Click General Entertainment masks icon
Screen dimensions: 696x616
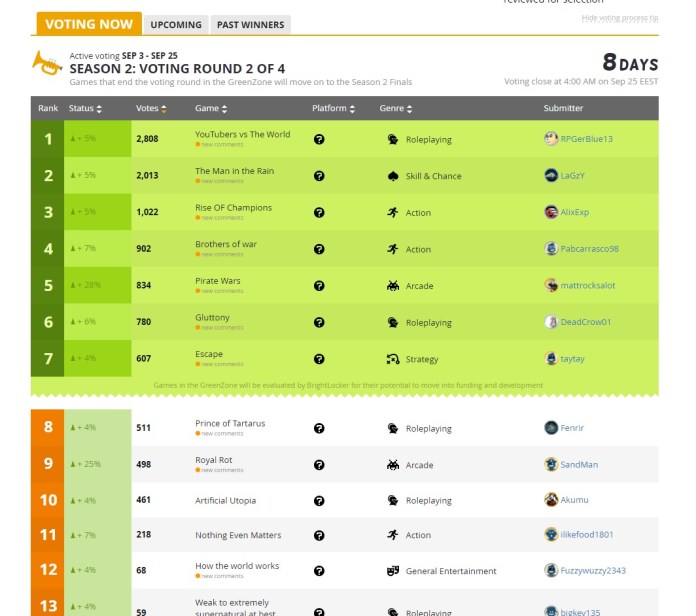[393, 571]
